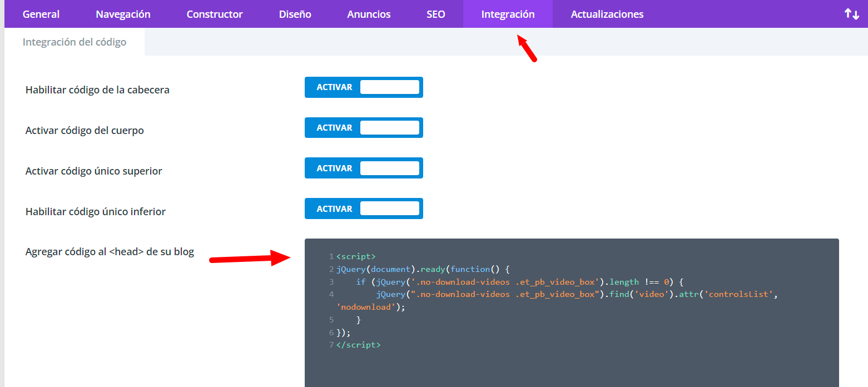
Task: Click the closing </script> tag line
Action: pyautogui.click(x=358, y=345)
